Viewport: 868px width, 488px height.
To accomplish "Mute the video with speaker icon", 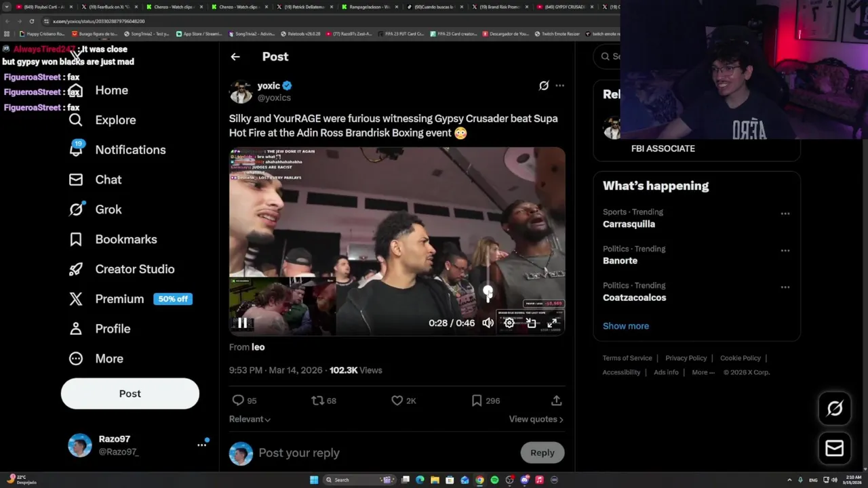I will coord(488,323).
